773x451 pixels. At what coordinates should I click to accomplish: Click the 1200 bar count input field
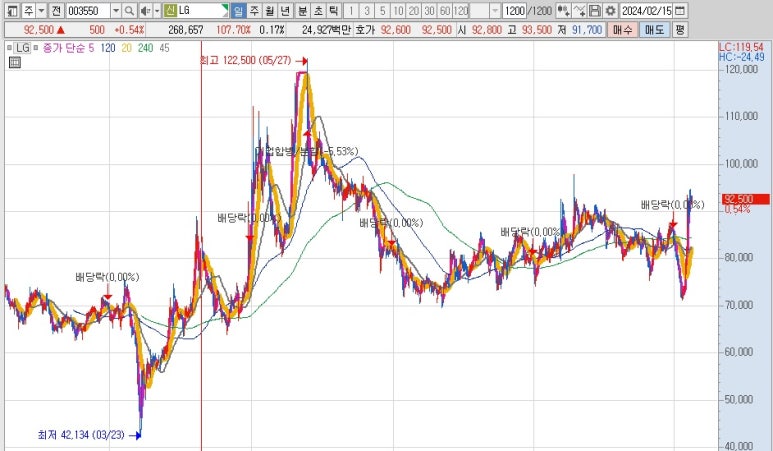click(516, 10)
